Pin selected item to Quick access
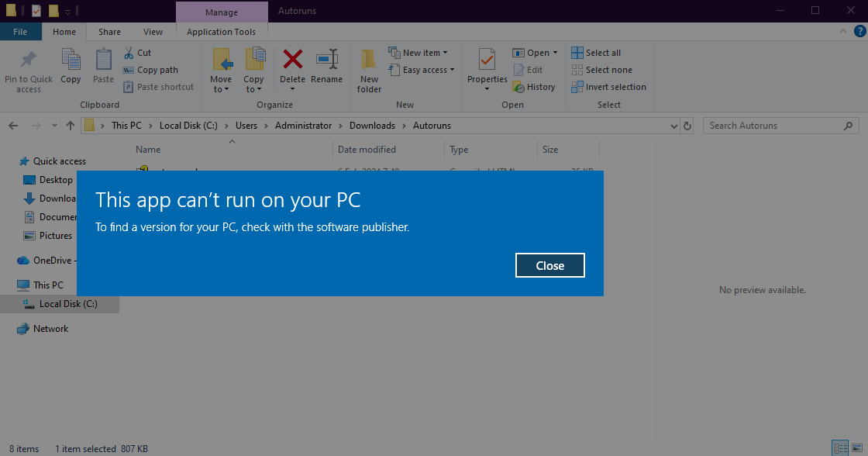The width and height of the screenshot is (868, 456). [29, 68]
